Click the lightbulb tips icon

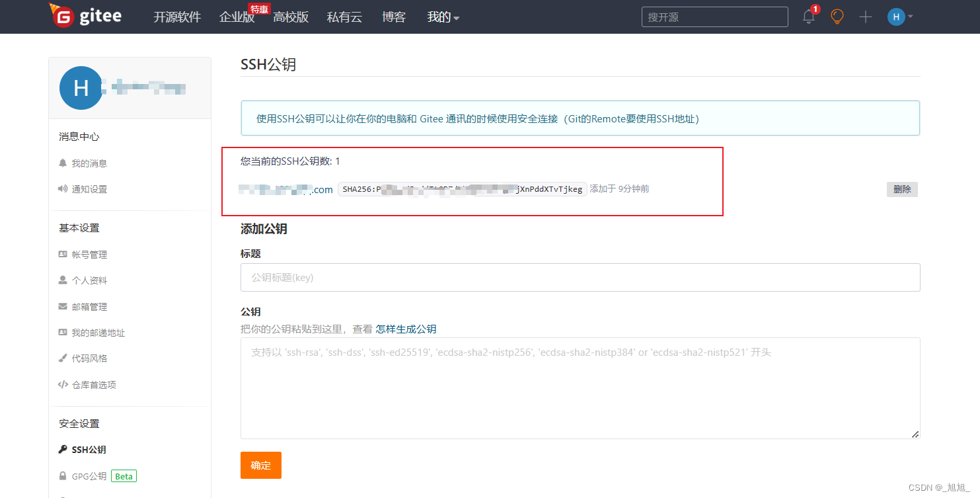(837, 17)
